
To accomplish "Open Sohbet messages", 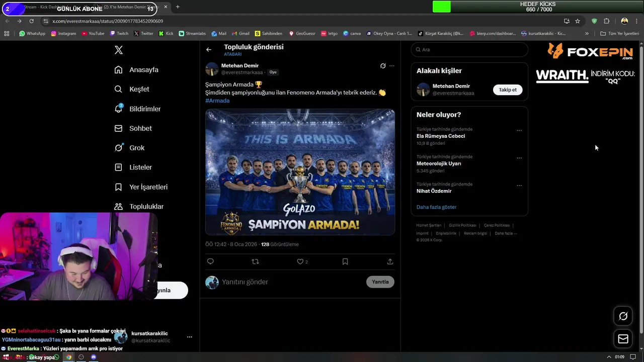I will click(133, 128).
